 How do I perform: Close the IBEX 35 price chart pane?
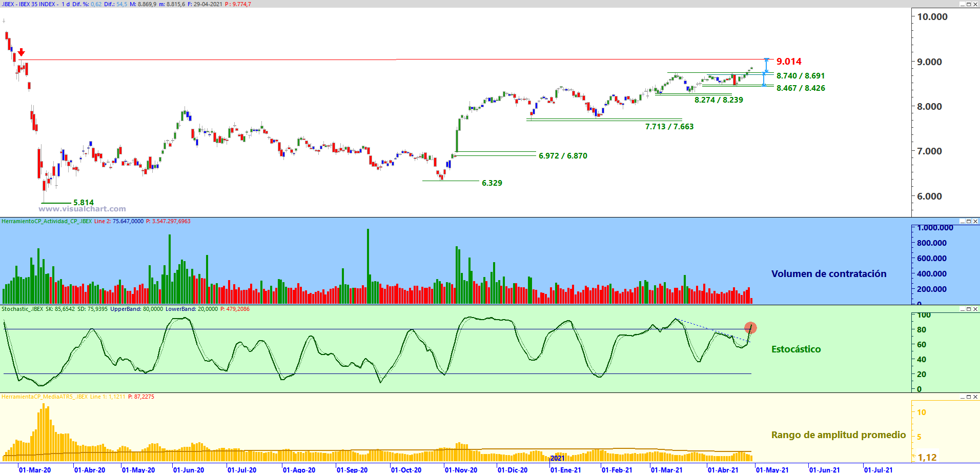[x=975, y=4]
